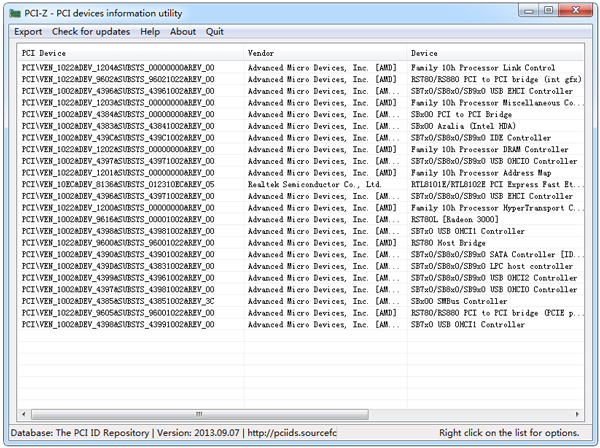
Task: Click the horizontal scrollbar right arrow
Action: [x=577, y=414]
